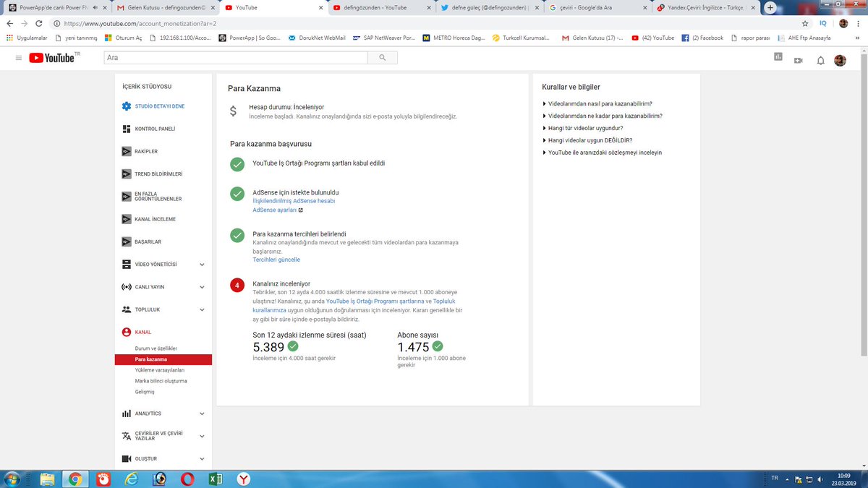Bookmark page with the star icon
The height and width of the screenshot is (488, 868).
point(805,23)
